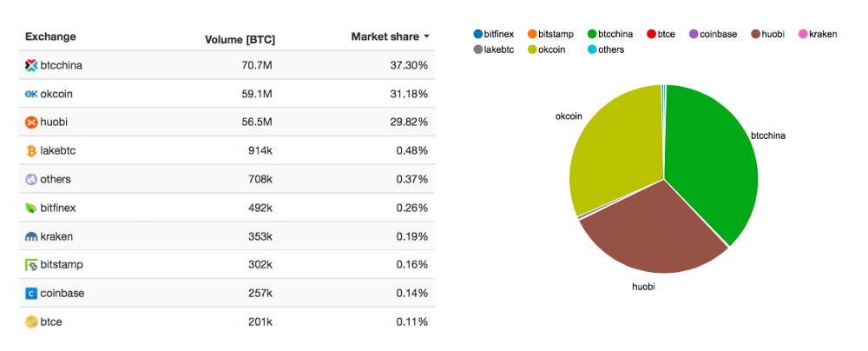The width and height of the screenshot is (868, 351).
Task: Open the bitfinex exchange link
Action: (58, 209)
